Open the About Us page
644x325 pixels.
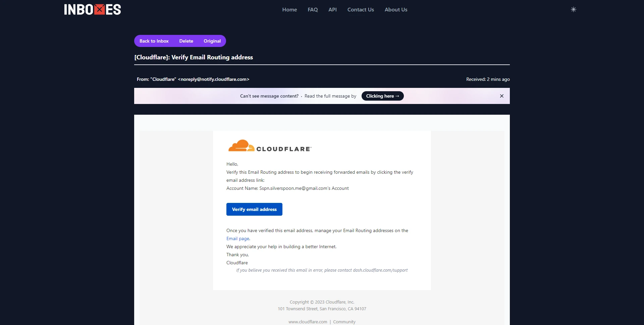coord(395,10)
